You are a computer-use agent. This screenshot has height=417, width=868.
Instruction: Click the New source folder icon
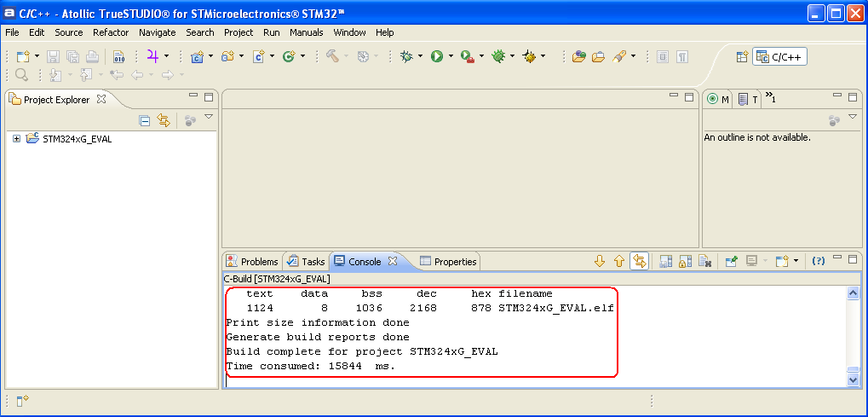tap(227, 56)
